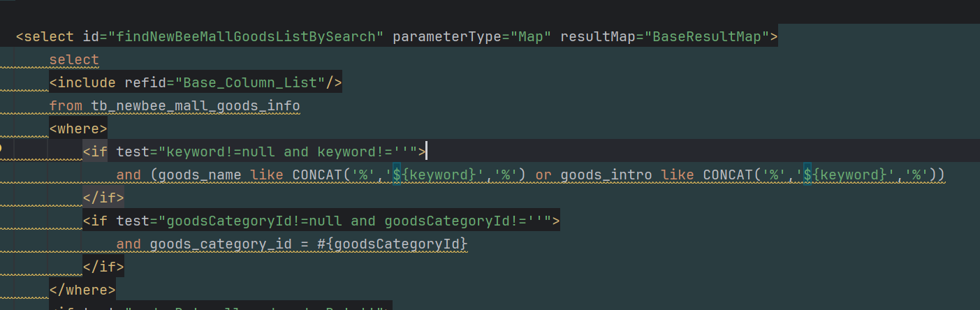Click the from keyword in the query

[x=66, y=106]
